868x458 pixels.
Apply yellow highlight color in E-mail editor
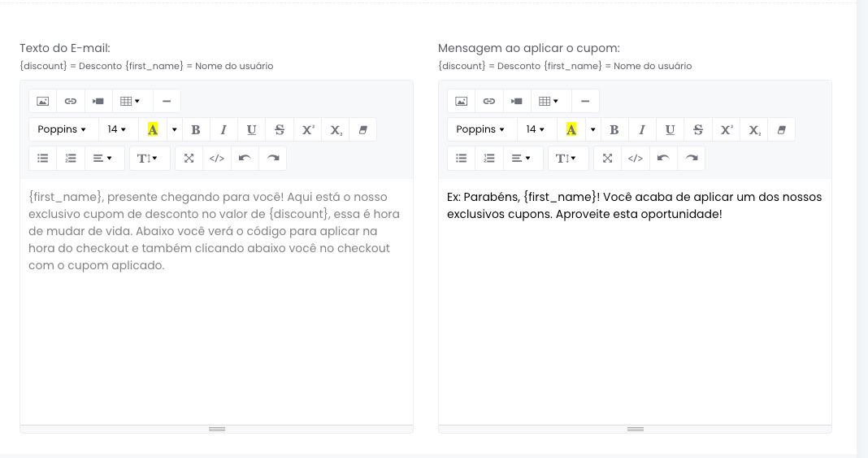point(153,129)
